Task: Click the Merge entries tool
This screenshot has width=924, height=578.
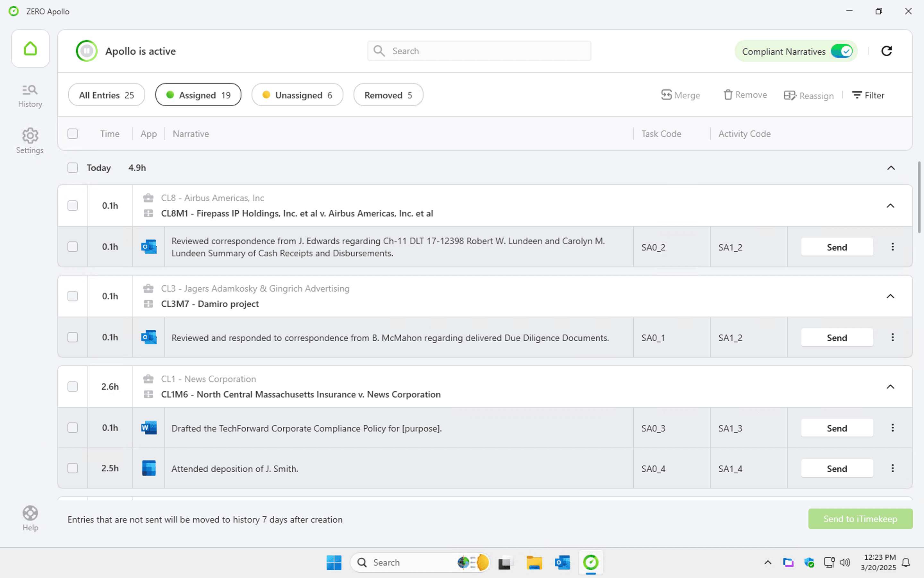Action: coord(680,95)
